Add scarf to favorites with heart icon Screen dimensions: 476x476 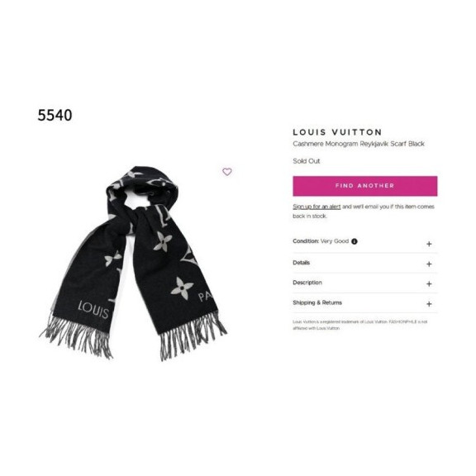click(x=227, y=172)
